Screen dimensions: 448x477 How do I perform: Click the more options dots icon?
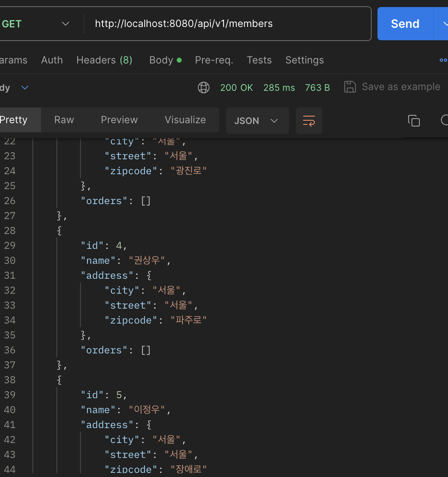443,60
